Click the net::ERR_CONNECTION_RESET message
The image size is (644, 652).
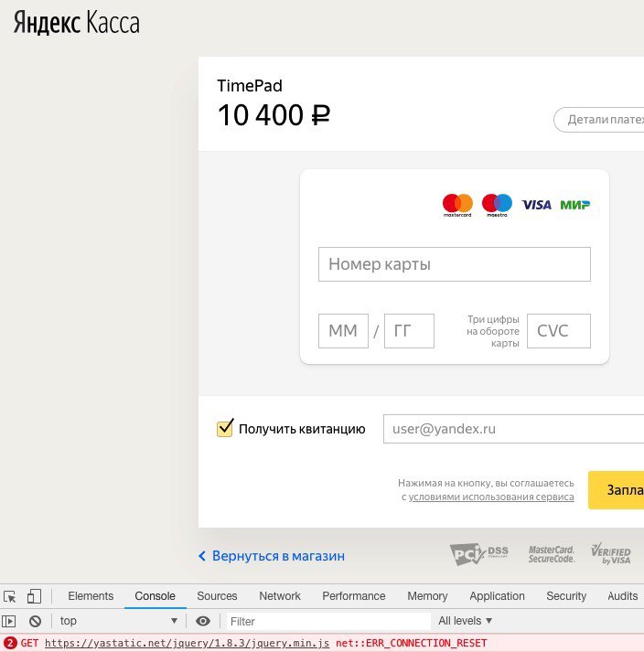[411, 643]
